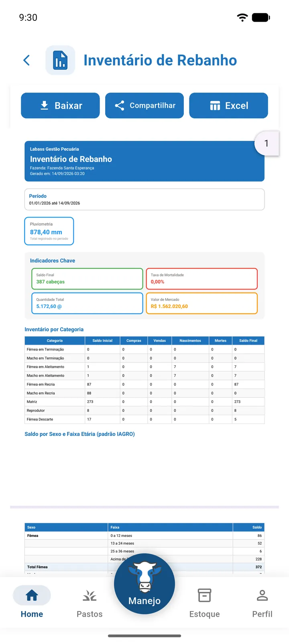Select the Total Fêmea row
The image size is (289, 644).
144,567
